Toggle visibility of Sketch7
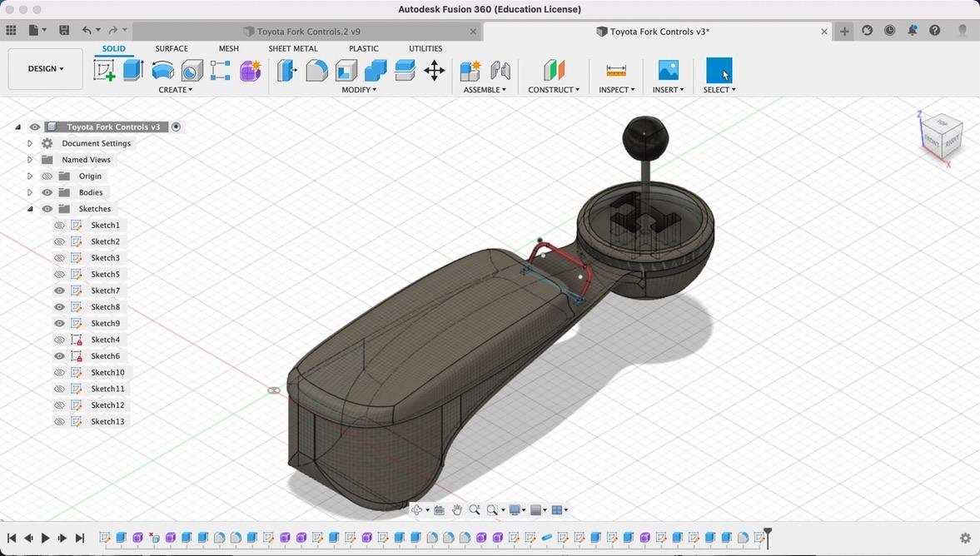Image resolution: width=980 pixels, height=556 pixels. [x=59, y=290]
